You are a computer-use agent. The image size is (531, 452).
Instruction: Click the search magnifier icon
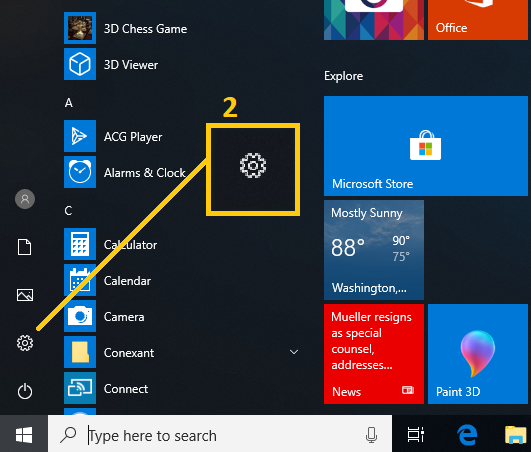point(68,435)
